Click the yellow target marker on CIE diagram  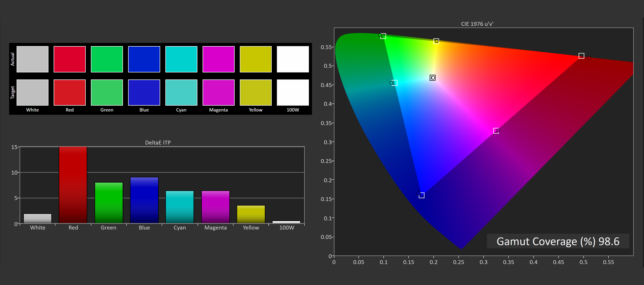pyautogui.click(x=436, y=41)
